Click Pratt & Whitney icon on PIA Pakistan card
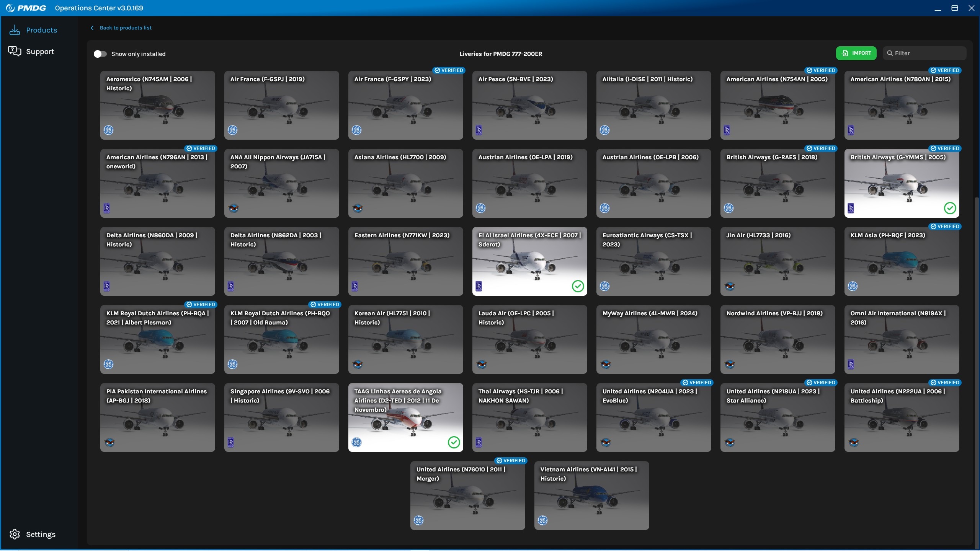980x551 pixels. 109,442
